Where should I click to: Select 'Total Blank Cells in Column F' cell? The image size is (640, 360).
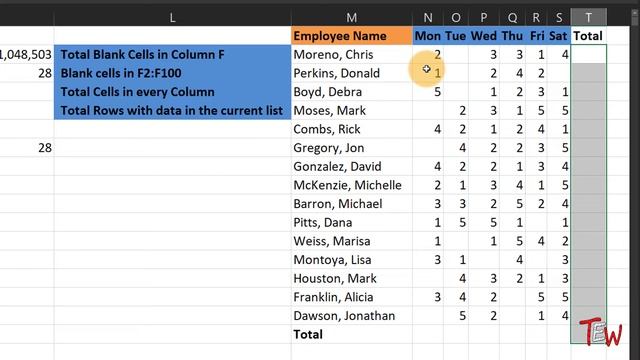(x=172, y=54)
